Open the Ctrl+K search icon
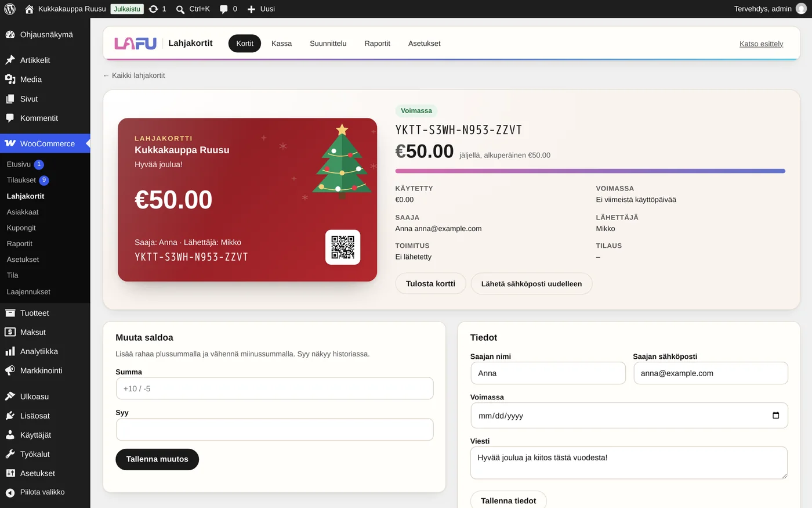The height and width of the screenshot is (508, 812). [x=180, y=9]
